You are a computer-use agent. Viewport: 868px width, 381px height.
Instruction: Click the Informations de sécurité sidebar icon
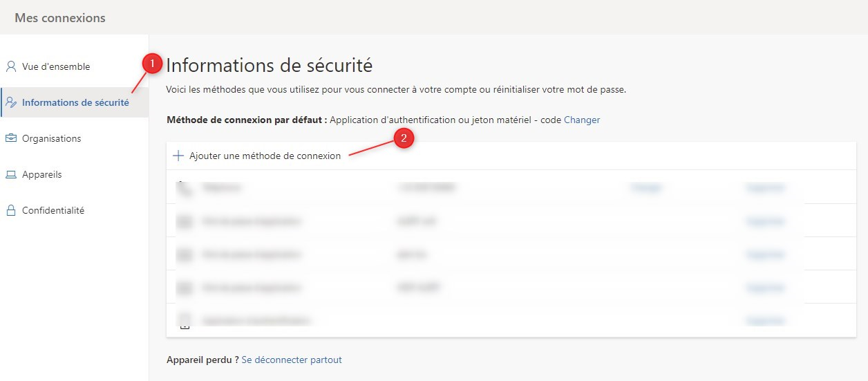[x=10, y=103]
